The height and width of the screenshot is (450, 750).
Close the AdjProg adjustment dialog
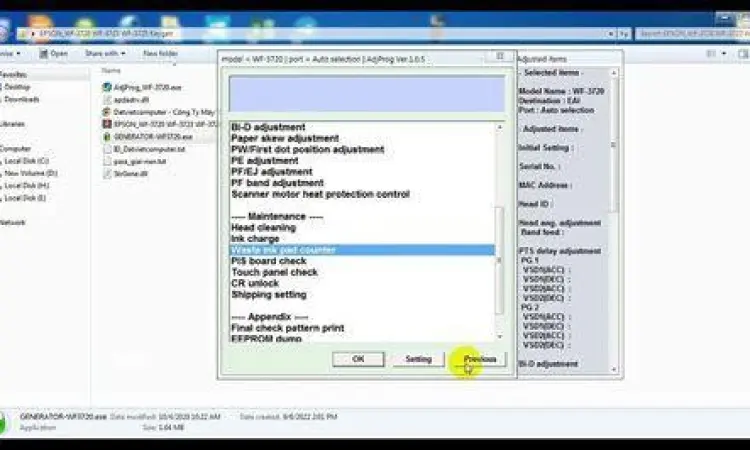click(x=500, y=56)
